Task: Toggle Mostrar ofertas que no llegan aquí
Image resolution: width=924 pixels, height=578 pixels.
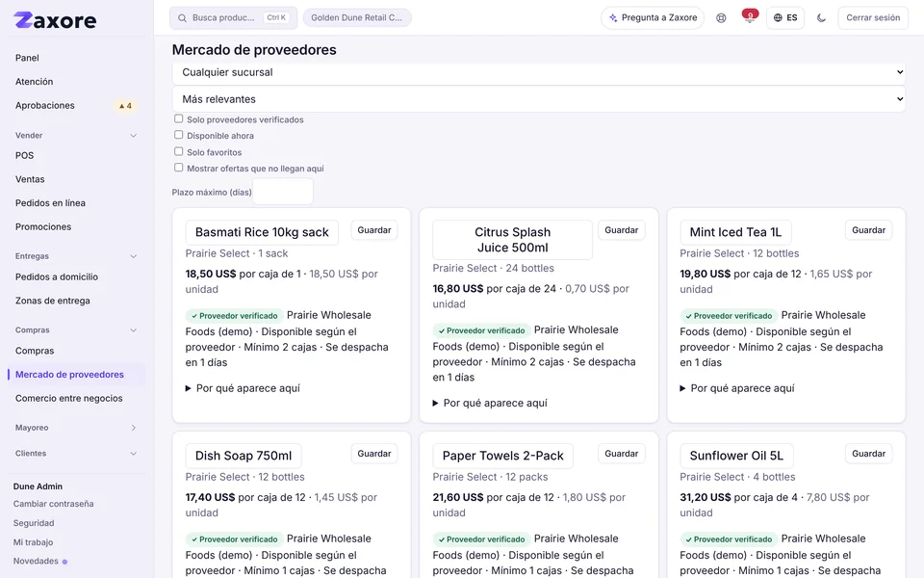Action: (179, 168)
